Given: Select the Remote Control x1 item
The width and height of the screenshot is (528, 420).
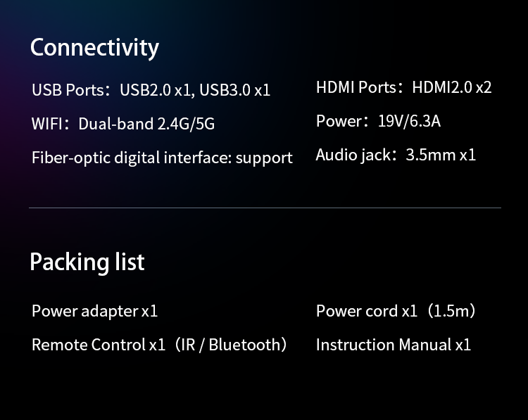Looking at the screenshot, I should tap(99, 345).
